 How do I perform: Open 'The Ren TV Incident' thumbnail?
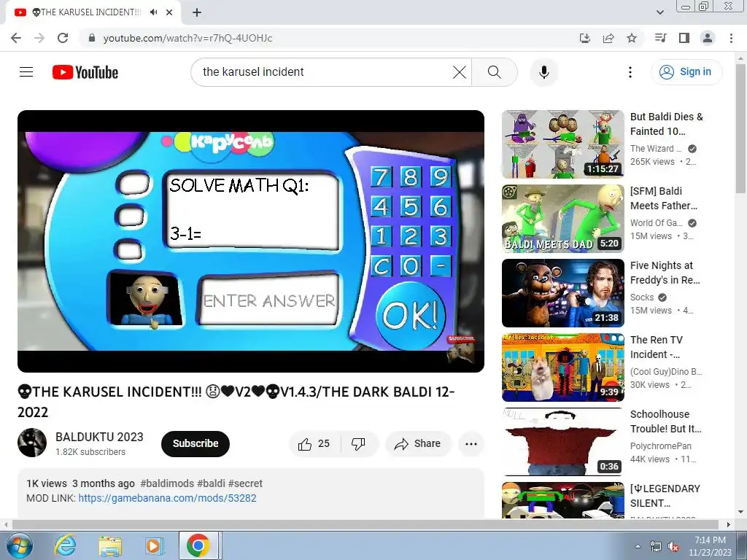(x=562, y=367)
